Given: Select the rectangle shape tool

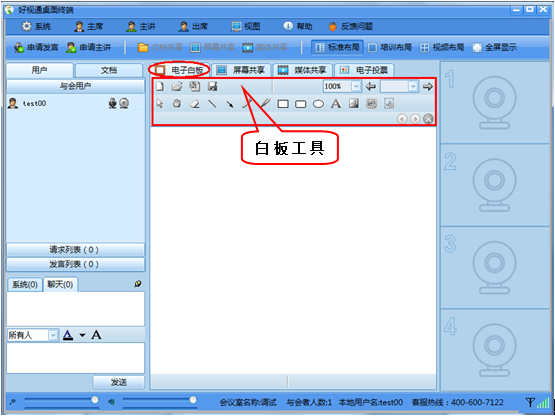Looking at the screenshot, I should (x=283, y=104).
